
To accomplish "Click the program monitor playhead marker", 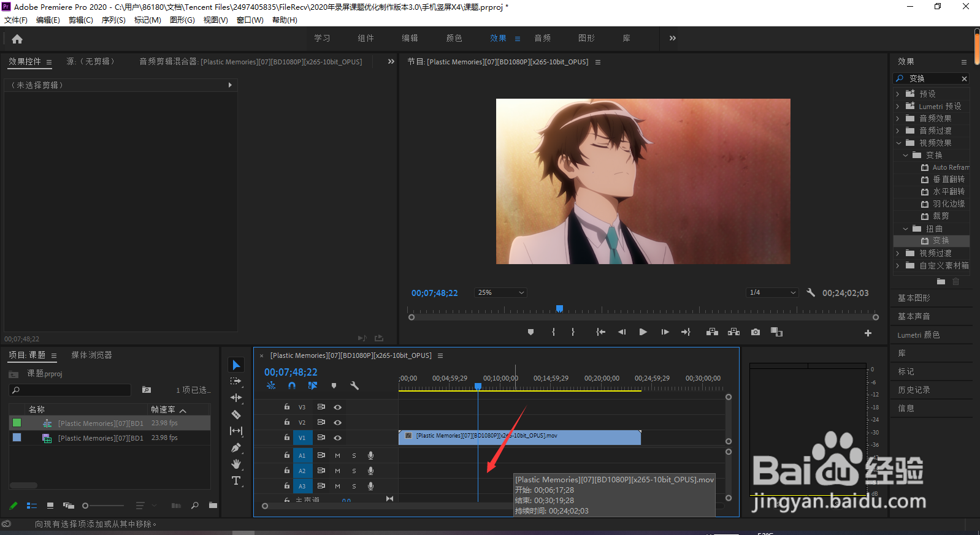I will pos(559,308).
